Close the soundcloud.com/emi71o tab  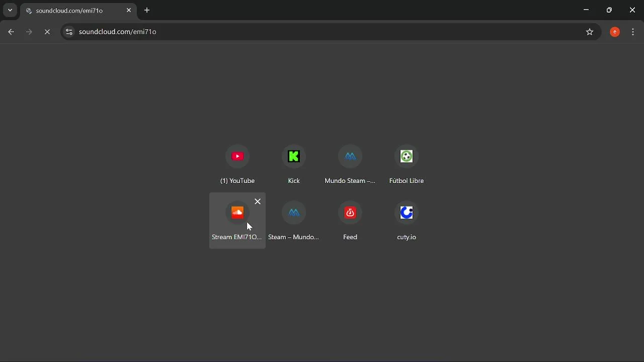point(129,11)
